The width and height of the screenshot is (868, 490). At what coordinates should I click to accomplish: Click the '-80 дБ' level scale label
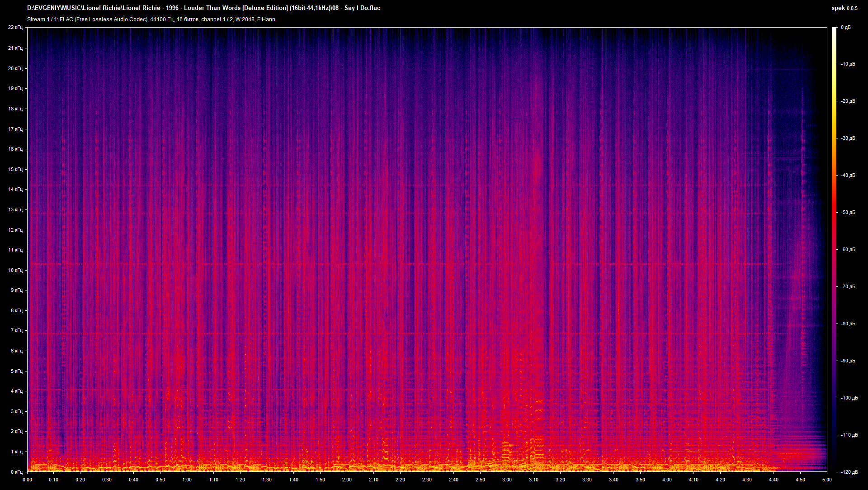tap(848, 324)
